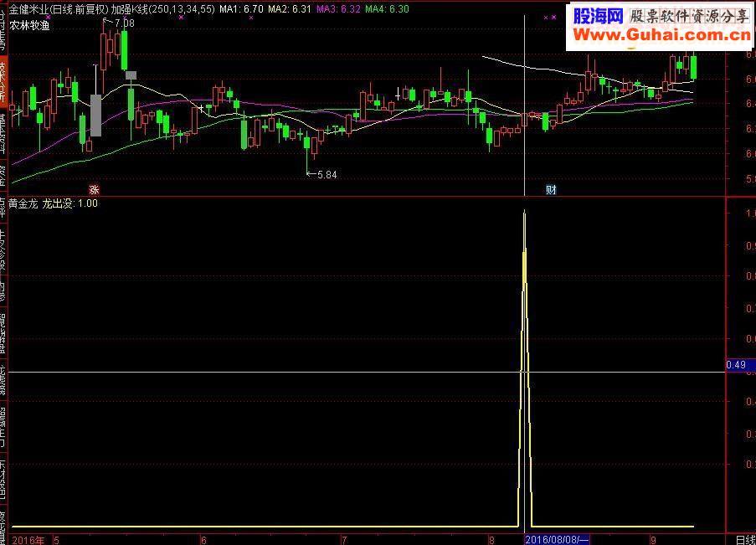Jump to month 9 on the time axis
This screenshot has width=756, height=545.
(x=653, y=540)
